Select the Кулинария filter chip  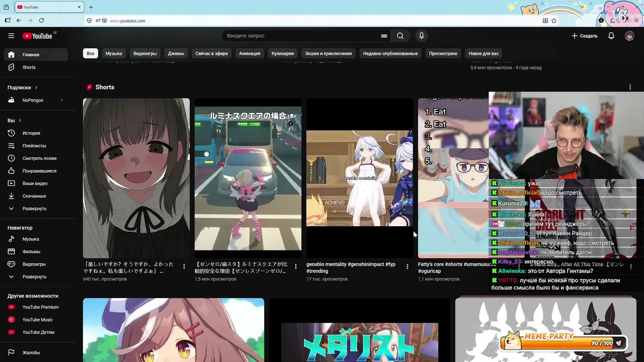[283, 53]
